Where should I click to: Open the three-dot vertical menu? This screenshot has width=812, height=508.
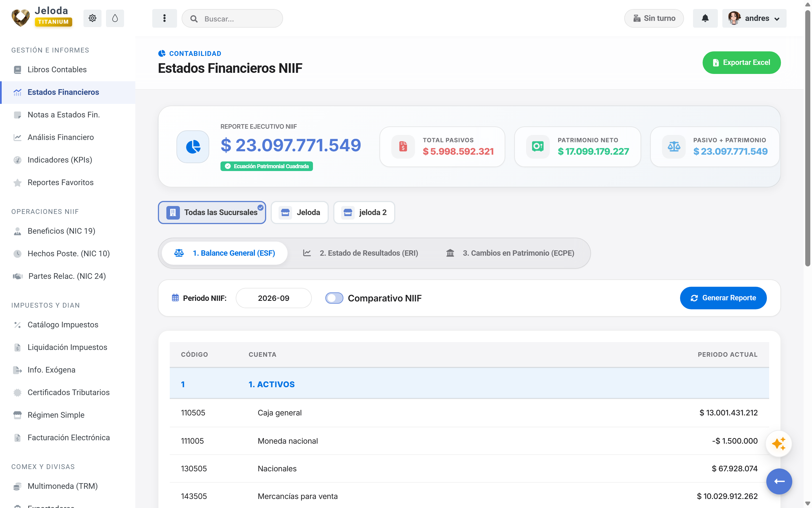click(164, 18)
